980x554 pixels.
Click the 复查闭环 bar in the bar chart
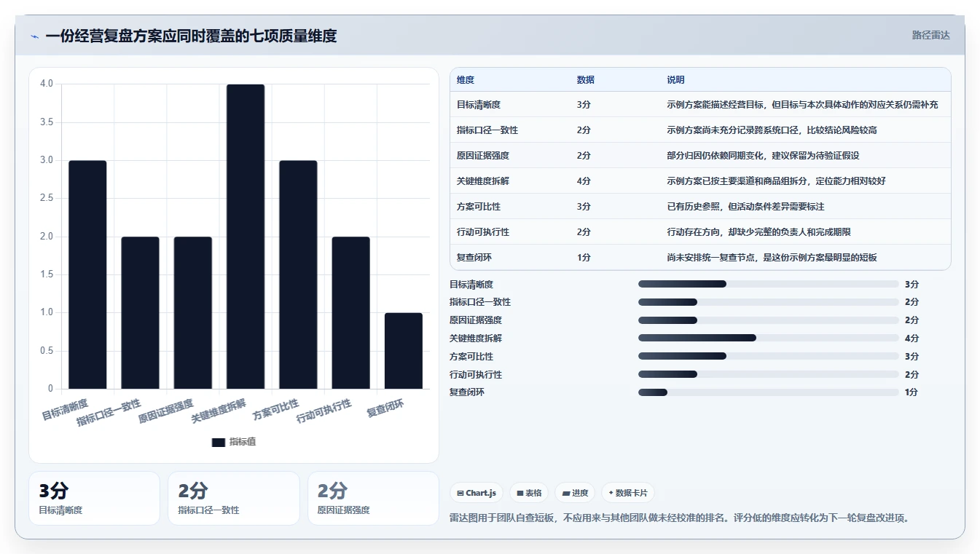click(404, 351)
